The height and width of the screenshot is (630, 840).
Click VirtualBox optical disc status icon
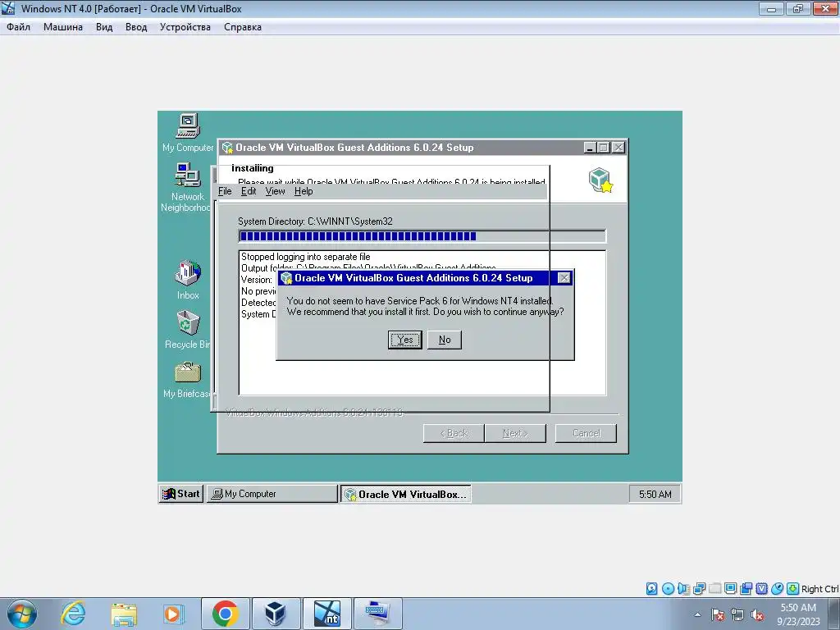click(x=668, y=589)
